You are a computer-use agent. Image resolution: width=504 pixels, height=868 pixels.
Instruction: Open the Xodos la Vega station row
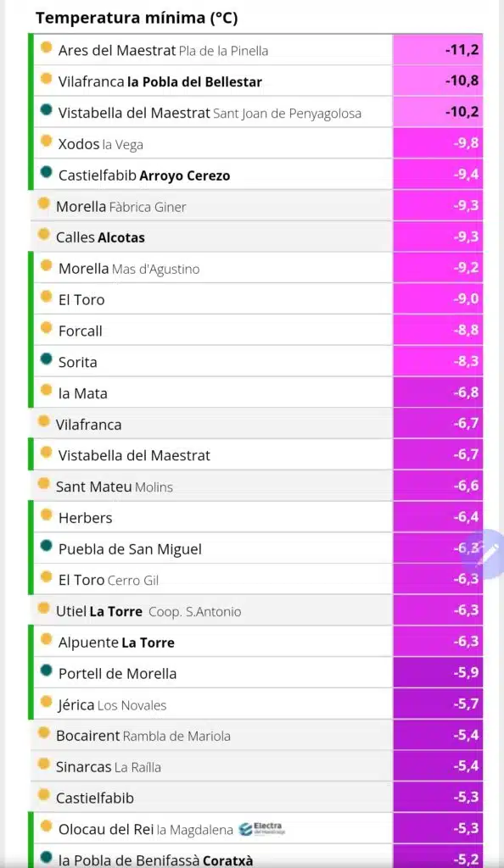point(256,143)
